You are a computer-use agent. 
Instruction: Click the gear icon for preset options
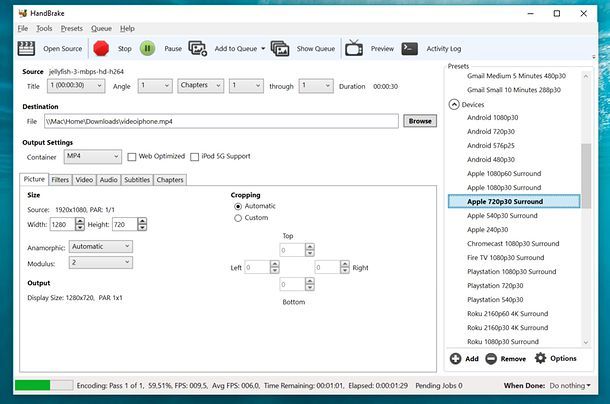[540, 358]
